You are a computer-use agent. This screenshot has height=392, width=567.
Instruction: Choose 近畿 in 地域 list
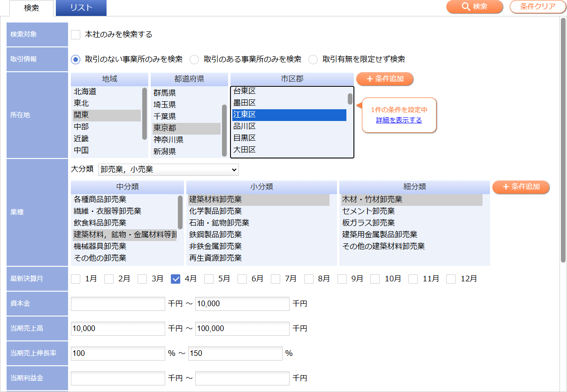pos(106,139)
